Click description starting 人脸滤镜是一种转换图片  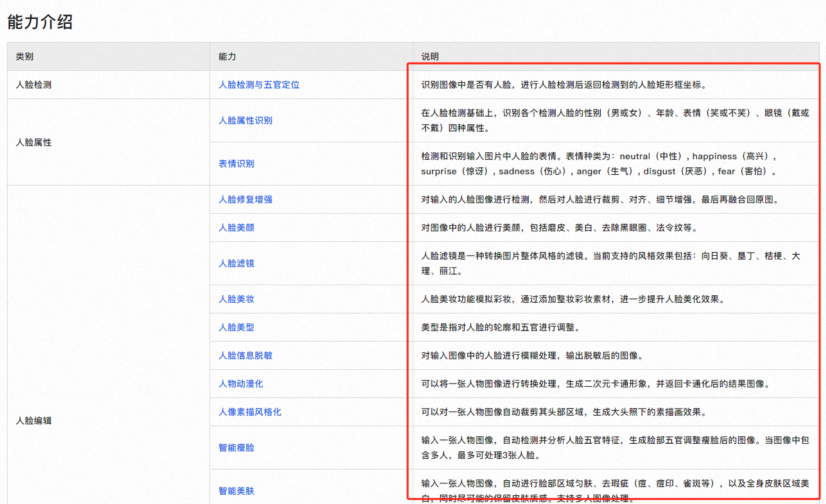tap(611, 263)
